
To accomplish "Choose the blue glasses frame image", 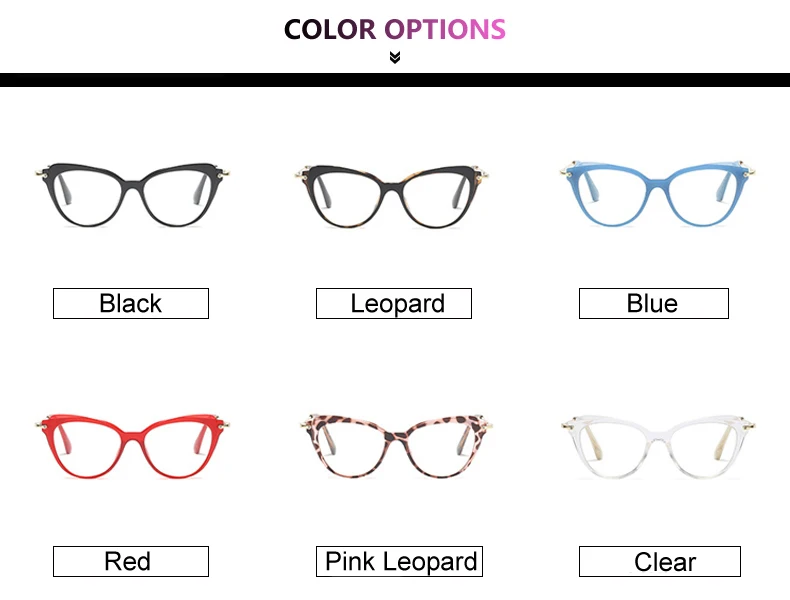I will point(657,193).
